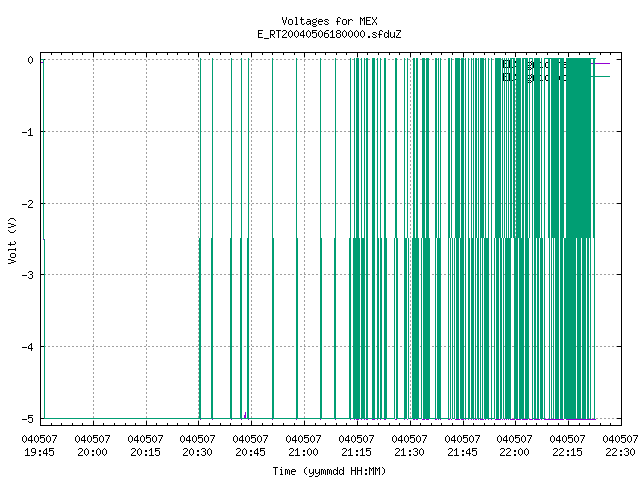Click the purple legend line sample
This screenshot has height=480, width=640.
pos(602,64)
